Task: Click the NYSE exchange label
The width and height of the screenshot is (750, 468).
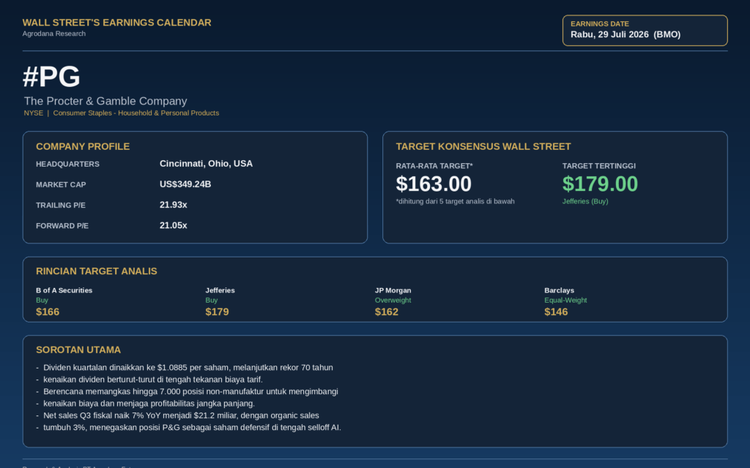Action: click(33, 113)
